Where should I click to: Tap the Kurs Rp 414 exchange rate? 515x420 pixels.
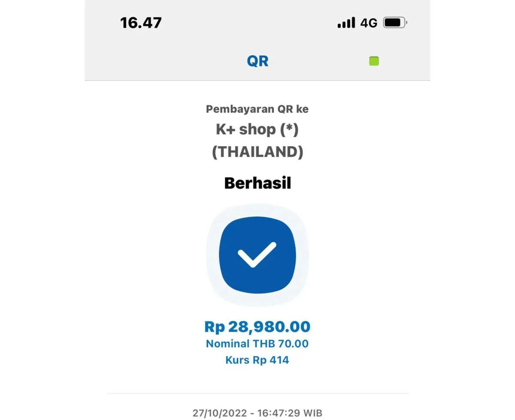pyautogui.click(x=257, y=360)
